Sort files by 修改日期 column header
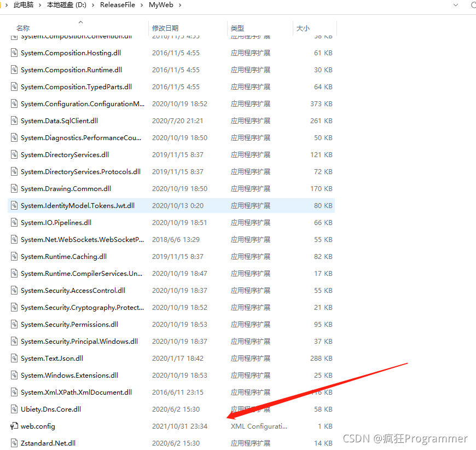476x450 pixels. (x=165, y=28)
